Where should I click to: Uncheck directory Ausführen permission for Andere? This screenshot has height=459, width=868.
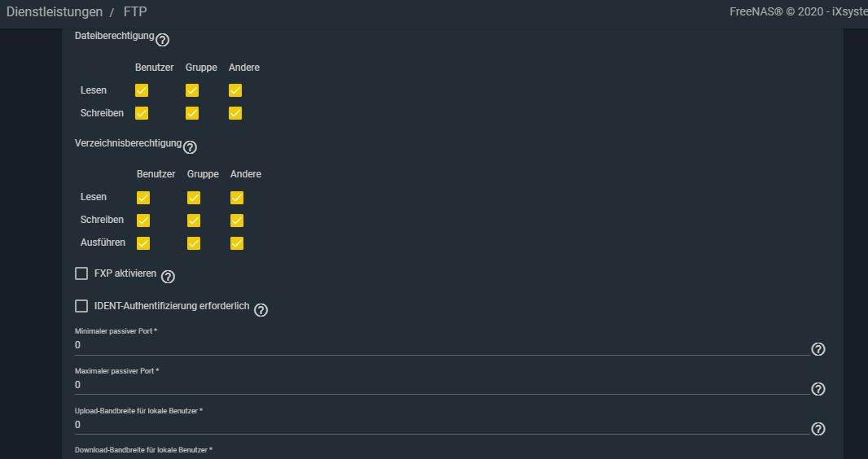click(237, 243)
